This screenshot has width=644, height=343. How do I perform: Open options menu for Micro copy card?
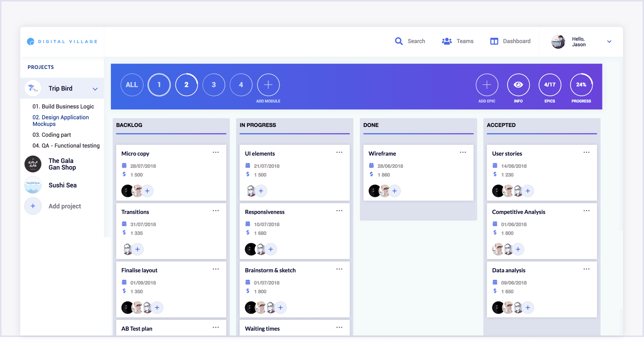coord(216,152)
